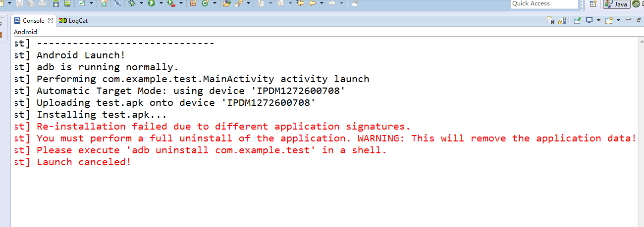This screenshot has width=644, height=227.
Task: Click the 'Re-installation failed' error line
Action: pos(223,127)
